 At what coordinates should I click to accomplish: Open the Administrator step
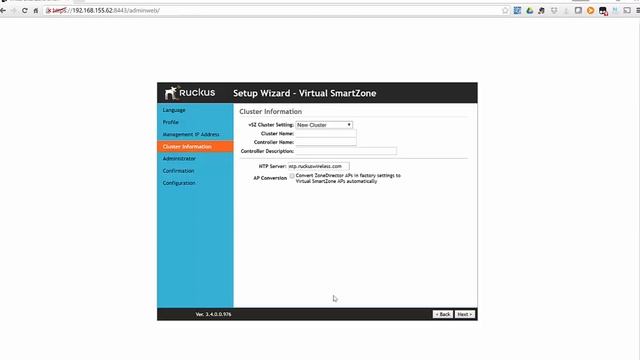179,158
